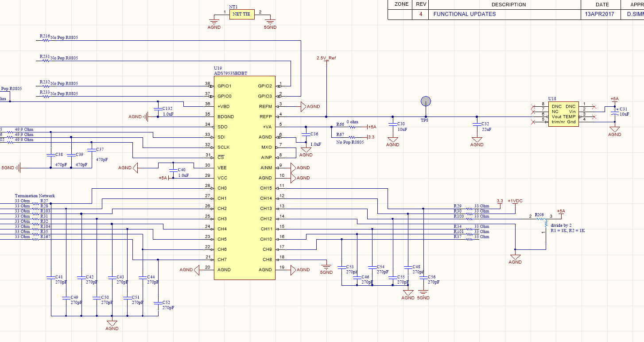Click the revision number '4' cell
The height and width of the screenshot is (342, 644).
tap(421, 14)
